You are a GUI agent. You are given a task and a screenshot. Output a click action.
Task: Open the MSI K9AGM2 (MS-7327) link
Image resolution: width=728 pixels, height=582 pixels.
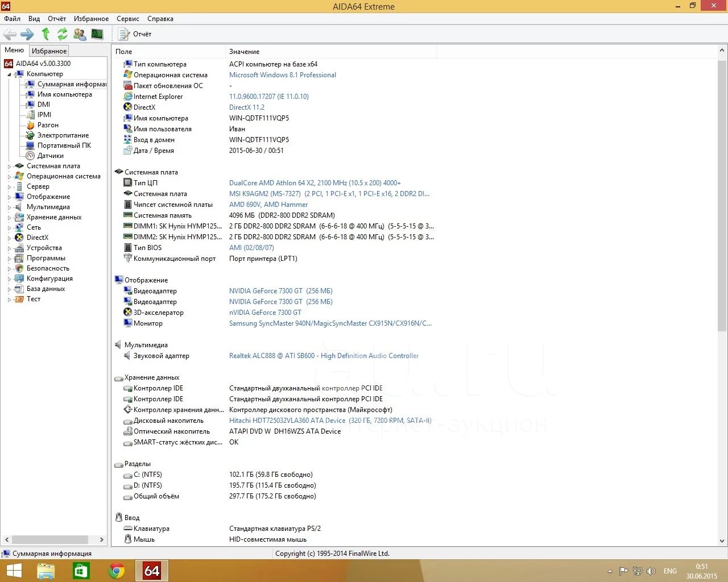point(329,194)
